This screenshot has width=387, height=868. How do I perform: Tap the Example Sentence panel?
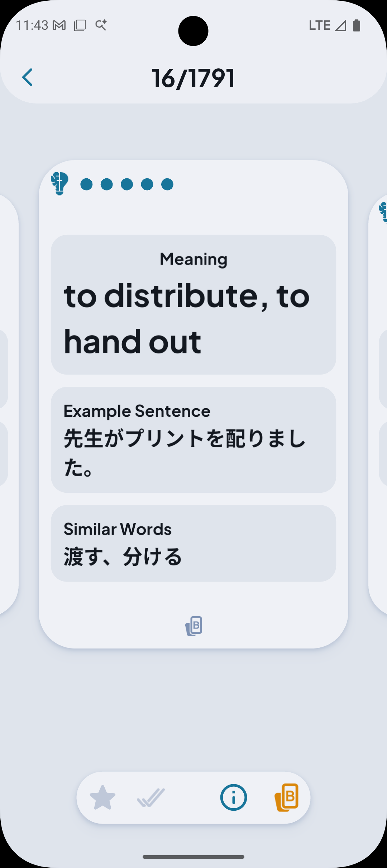193,440
